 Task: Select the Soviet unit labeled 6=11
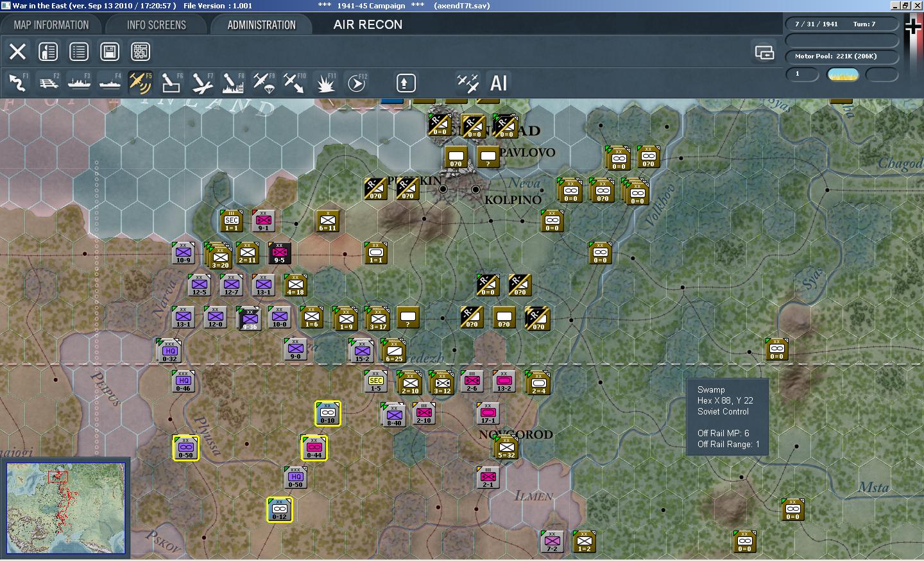[328, 220]
